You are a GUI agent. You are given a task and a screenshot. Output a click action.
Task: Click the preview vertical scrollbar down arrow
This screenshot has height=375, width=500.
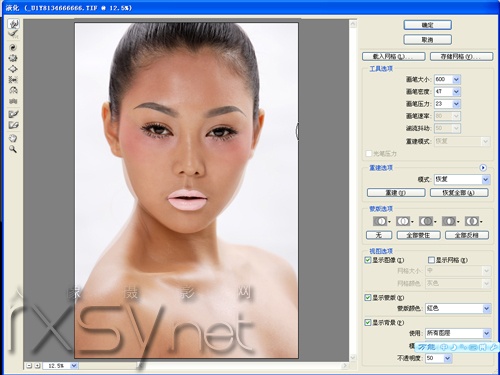pos(353,358)
